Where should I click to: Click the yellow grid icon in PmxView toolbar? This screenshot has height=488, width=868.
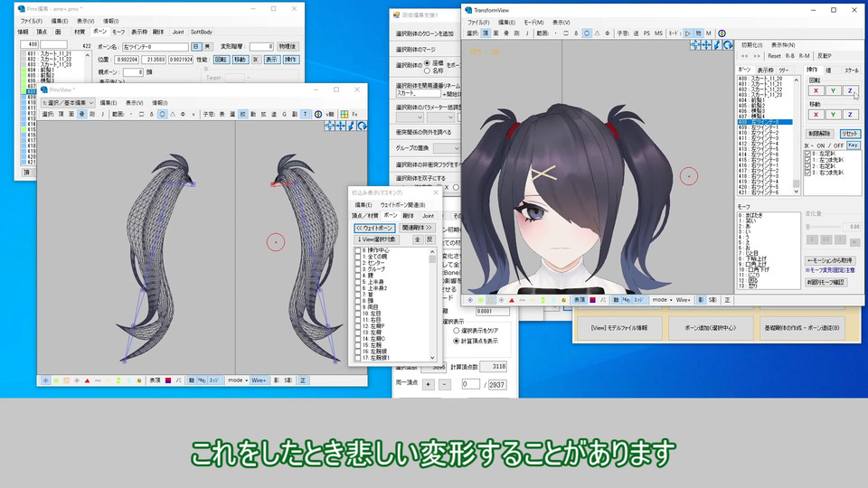344,114
